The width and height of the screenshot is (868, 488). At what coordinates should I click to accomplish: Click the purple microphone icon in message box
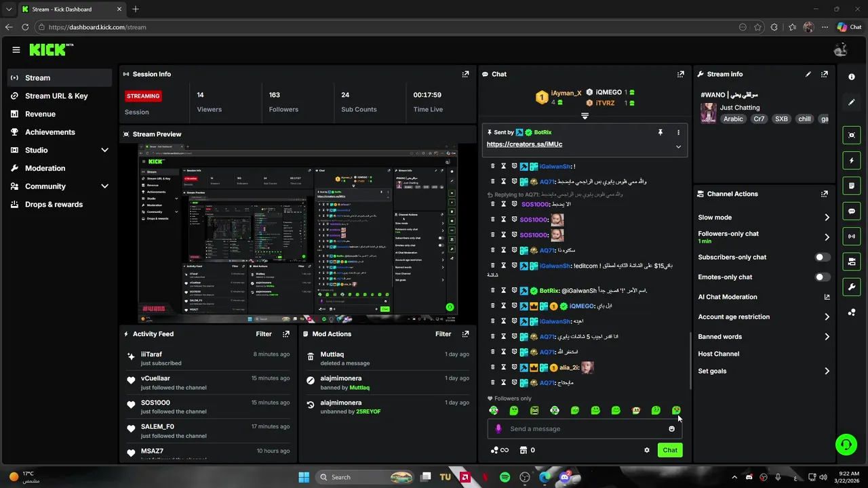click(x=498, y=428)
